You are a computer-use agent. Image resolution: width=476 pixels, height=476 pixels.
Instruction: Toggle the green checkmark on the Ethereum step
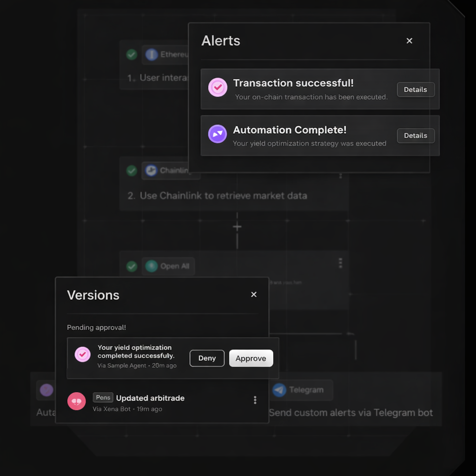pos(132,55)
